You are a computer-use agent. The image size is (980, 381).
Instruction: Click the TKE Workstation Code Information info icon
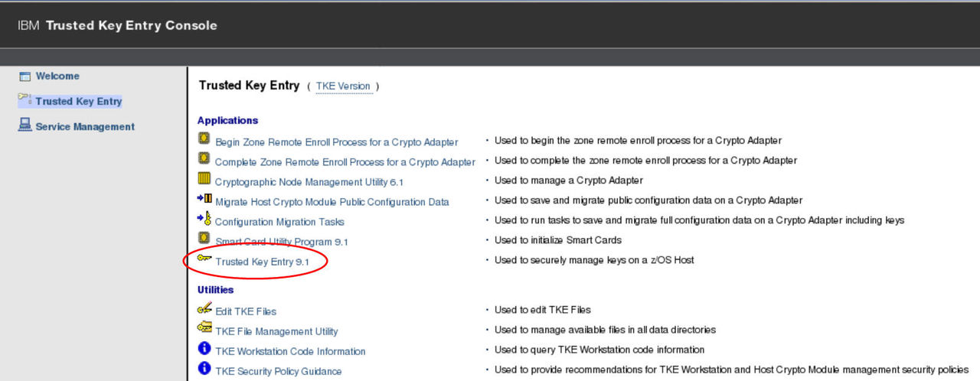tap(204, 349)
